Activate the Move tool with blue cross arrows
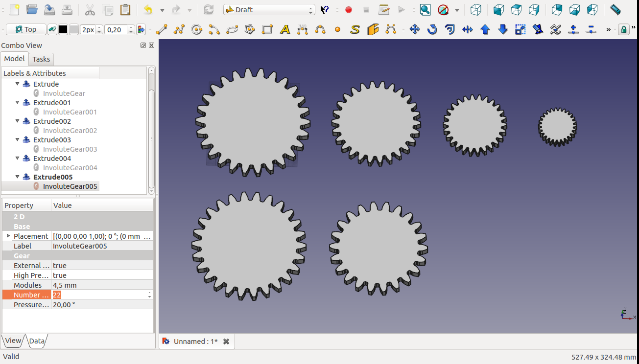 [414, 30]
